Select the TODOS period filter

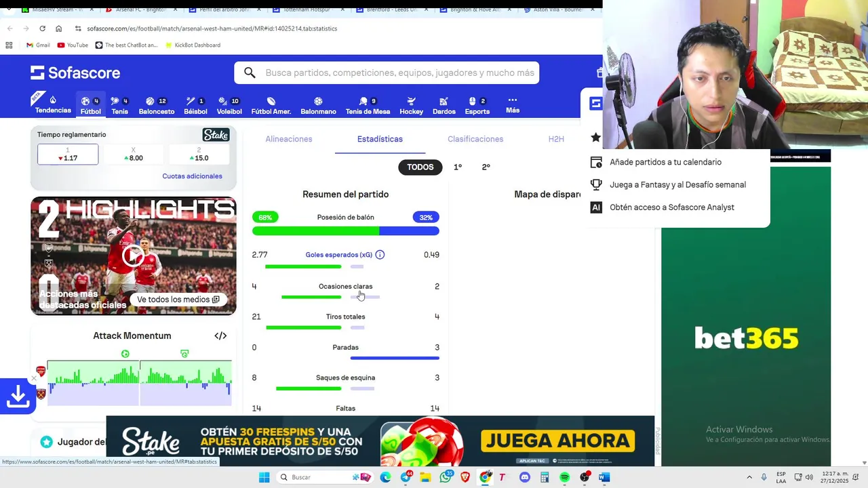[x=420, y=167]
